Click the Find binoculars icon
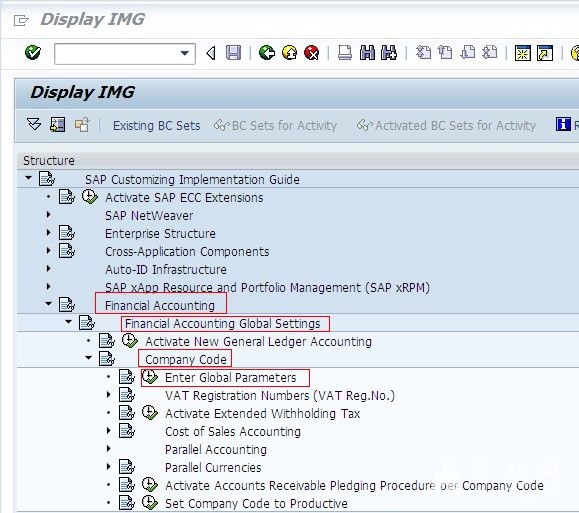This screenshot has height=513, width=579. [x=367, y=53]
